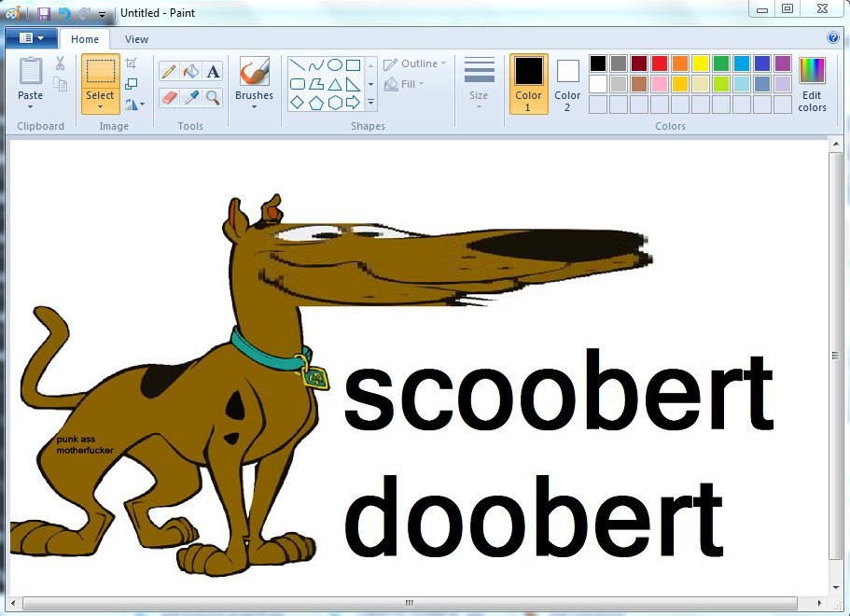Open the Paint application menu button
The width and height of the screenshot is (850, 616).
pyautogui.click(x=32, y=38)
